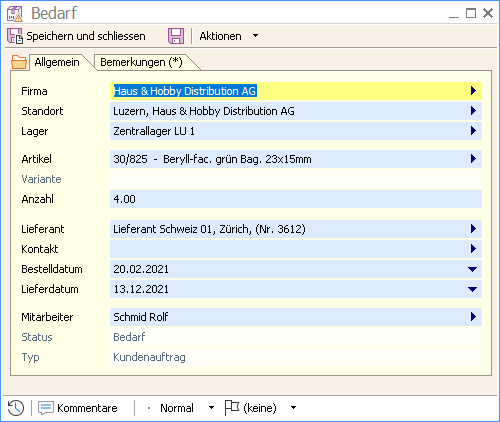Open Lieferant lookup arrow
This screenshot has width=500, height=422.
point(473,229)
